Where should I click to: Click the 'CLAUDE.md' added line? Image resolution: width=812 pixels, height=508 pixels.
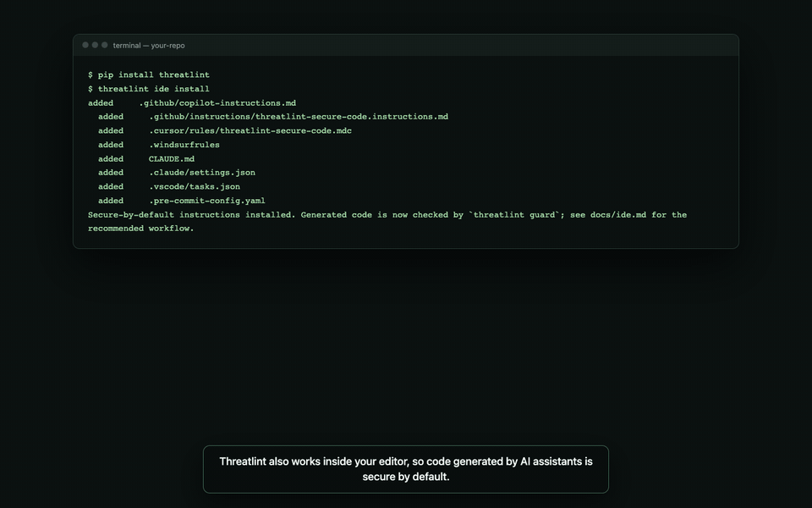coord(146,159)
